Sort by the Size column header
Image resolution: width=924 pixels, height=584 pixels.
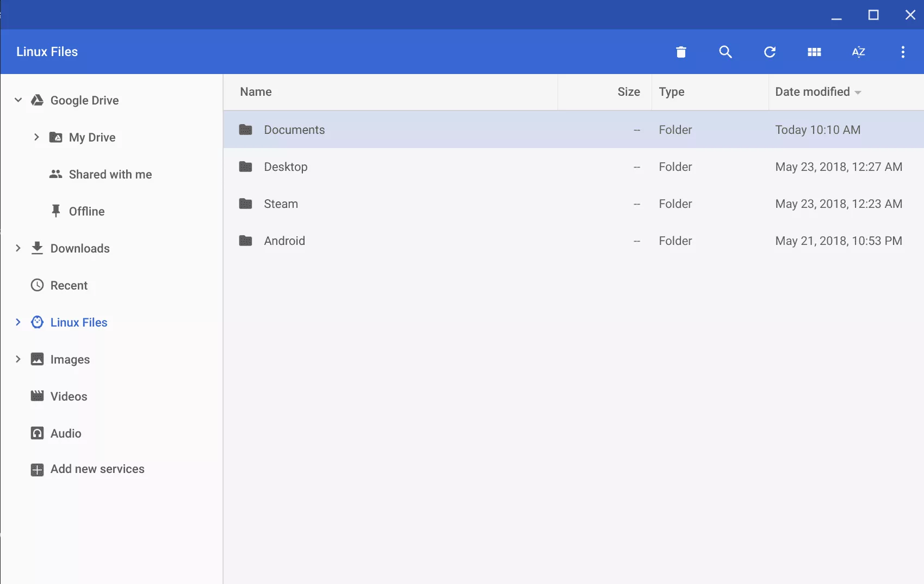point(628,92)
